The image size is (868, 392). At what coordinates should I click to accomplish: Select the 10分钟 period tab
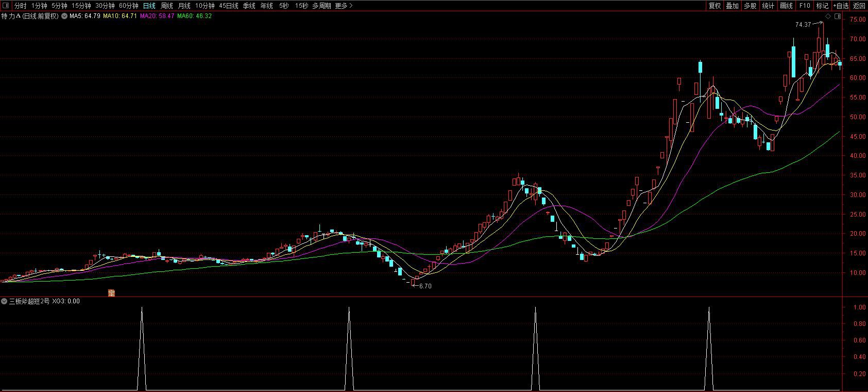pos(205,6)
